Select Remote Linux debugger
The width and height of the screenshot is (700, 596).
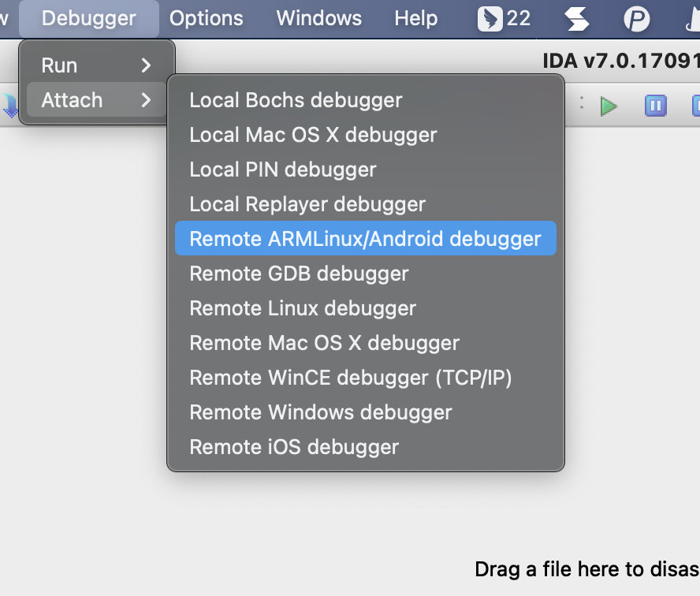(303, 308)
